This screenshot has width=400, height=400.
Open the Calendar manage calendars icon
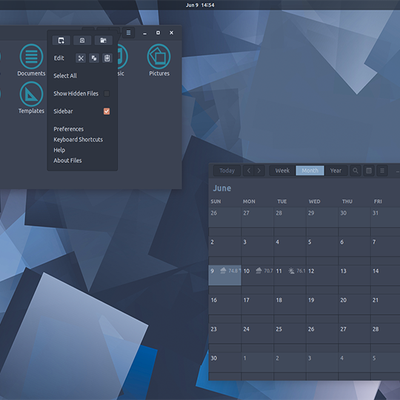click(x=369, y=171)
